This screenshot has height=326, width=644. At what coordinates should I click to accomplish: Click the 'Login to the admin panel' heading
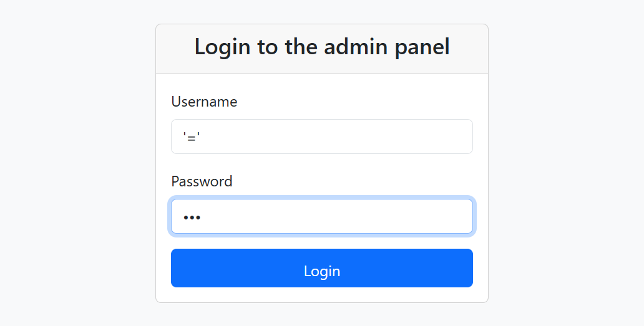click(322, 47)
